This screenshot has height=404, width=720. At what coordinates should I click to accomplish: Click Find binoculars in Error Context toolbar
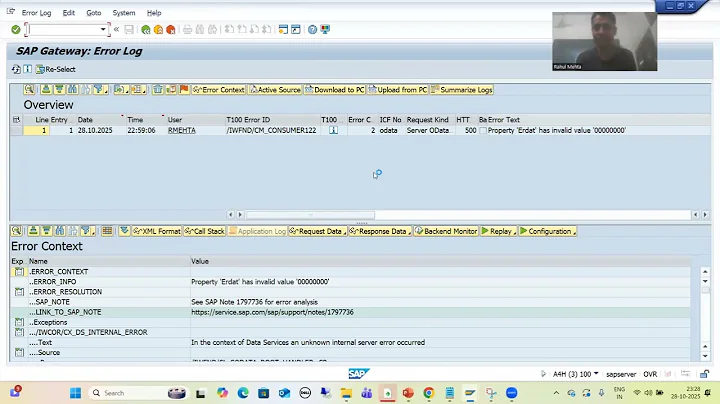coord(60,231)
